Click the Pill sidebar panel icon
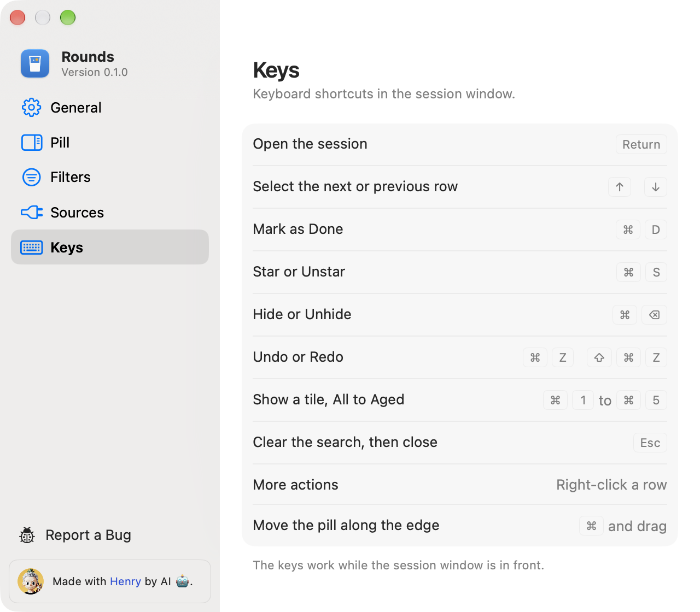Image resolution: width=700 pixels, height=612 pixels. [x=32, y=143]
